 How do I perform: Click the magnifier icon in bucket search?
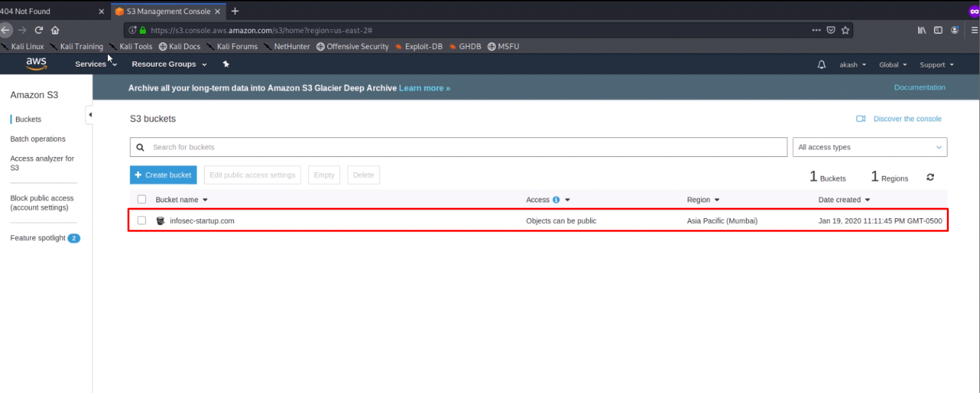140,147
